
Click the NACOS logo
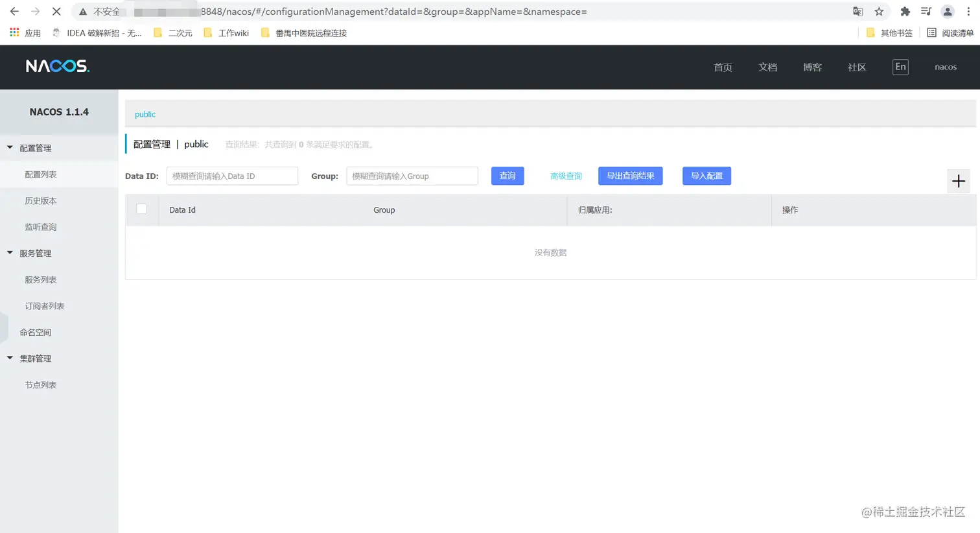coord(58,66)
